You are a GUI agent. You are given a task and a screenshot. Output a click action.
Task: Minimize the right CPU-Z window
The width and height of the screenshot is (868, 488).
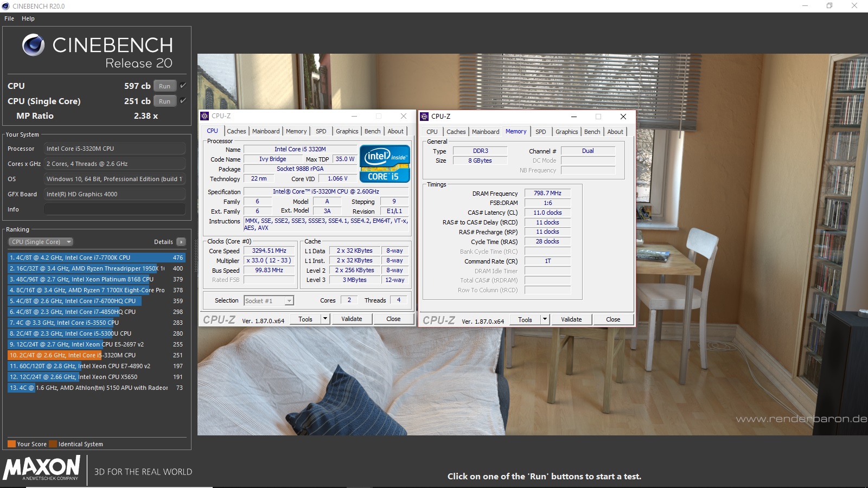[574, 117]
